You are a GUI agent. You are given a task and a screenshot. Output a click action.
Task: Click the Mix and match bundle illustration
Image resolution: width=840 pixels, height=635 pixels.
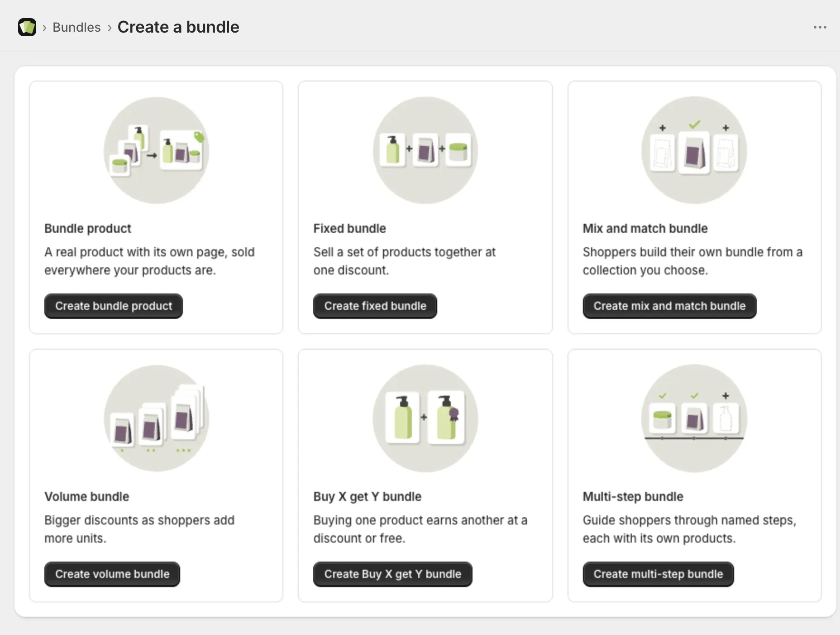694,150
